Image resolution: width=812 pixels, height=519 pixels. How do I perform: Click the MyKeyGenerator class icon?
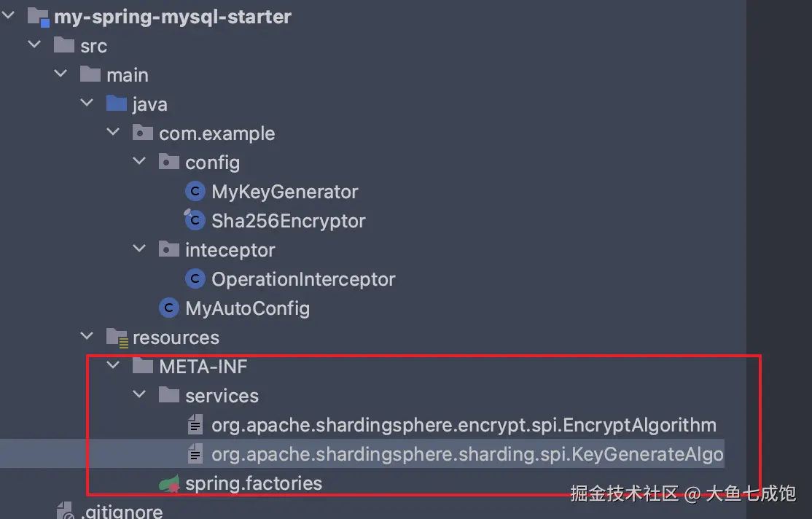pos(195,192)
